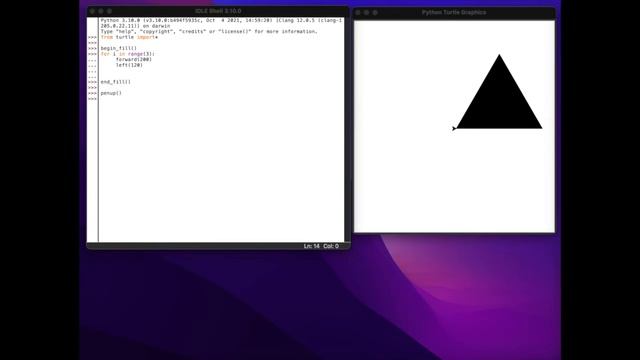Image resolution: width=640 pixels, height=360 pixels.
Task: Click the 'Type "help", "copyright"' information line
Action: (209, 31)
